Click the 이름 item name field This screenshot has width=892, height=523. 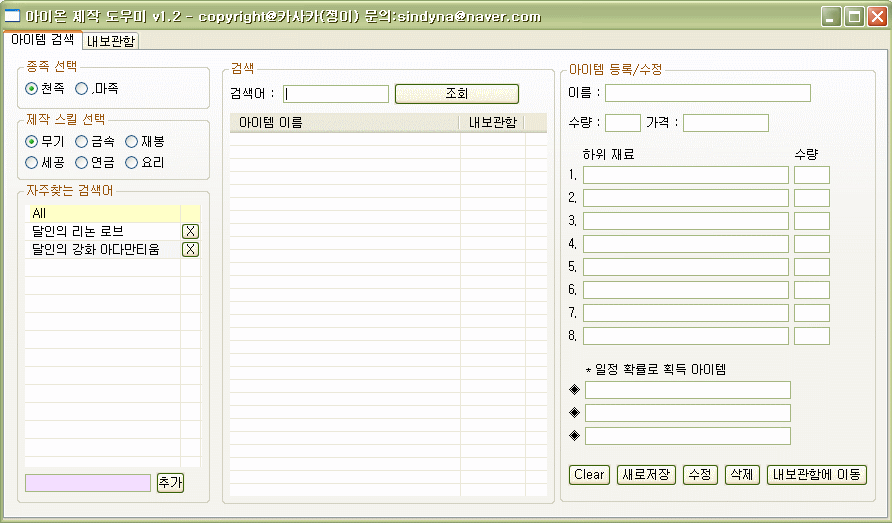[707, 93]
